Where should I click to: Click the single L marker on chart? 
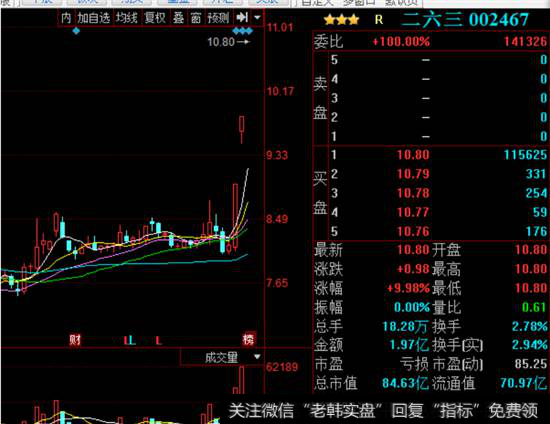click(159, 340)
